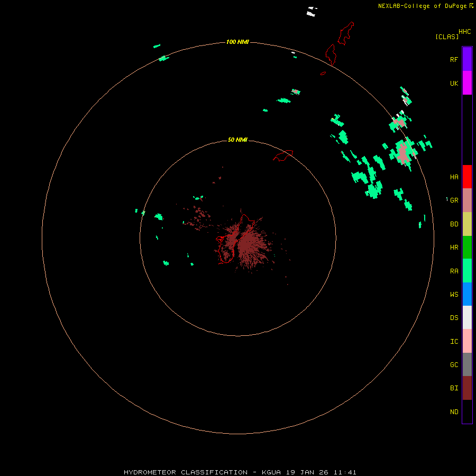Click the [CLAS] units label
The height and width of the screenshot is (476, 476).
[x=447, y=36]
